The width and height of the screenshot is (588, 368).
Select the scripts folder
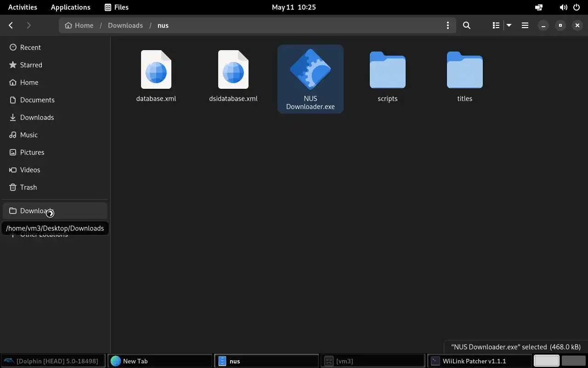(388, 69)
